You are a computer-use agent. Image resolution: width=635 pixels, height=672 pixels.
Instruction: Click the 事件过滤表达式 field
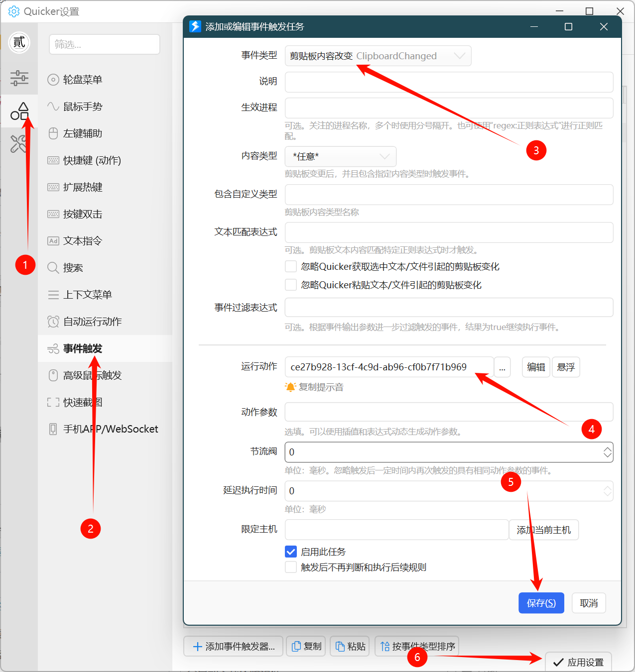pyautogui.click(x=449, y=307)
